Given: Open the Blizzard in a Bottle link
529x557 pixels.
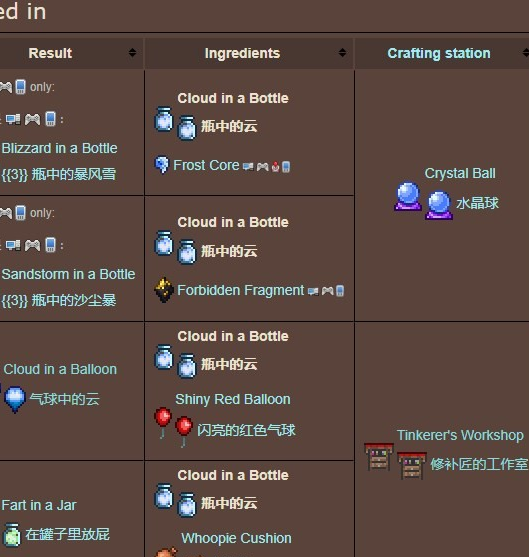Looking at the screenshot, I should coord(59,148).
